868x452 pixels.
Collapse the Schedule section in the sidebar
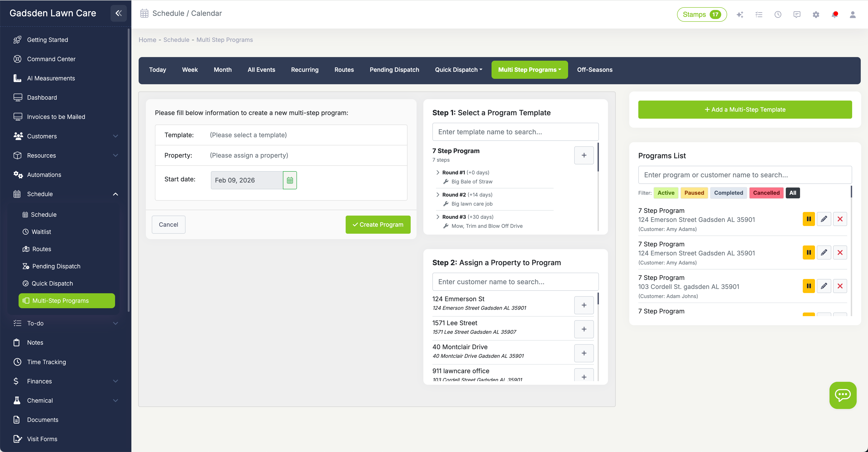(116, 194)
